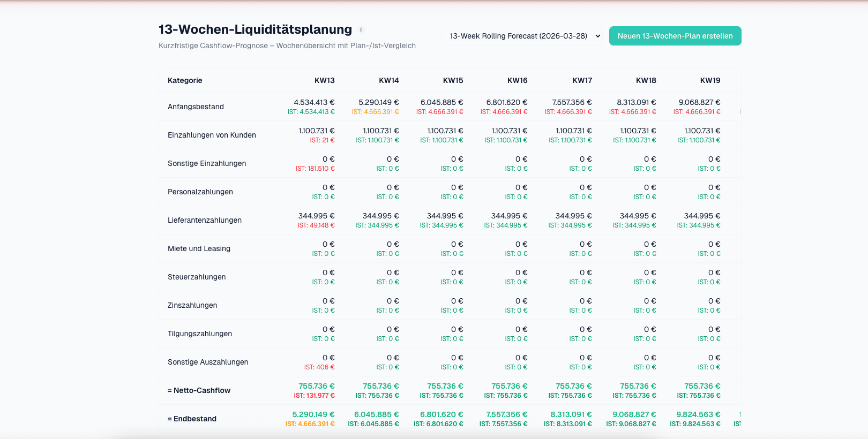This screenshot has height=439, width=868.
Task: Select the Anfangsbestand row label
Action: (196, 107)
